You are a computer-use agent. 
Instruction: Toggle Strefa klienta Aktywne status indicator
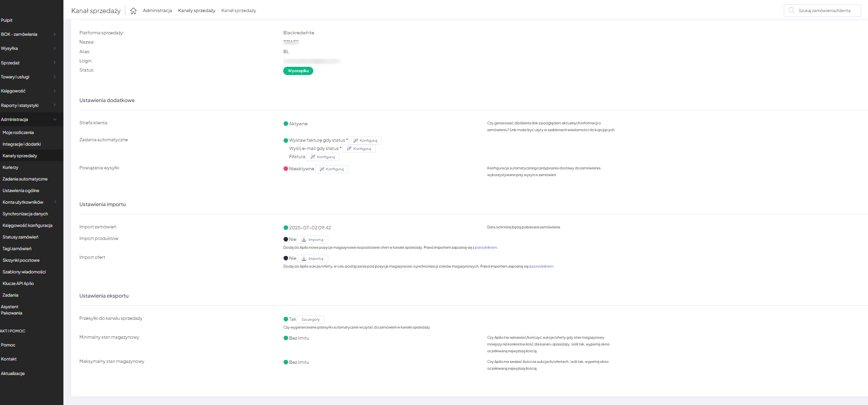286,124
